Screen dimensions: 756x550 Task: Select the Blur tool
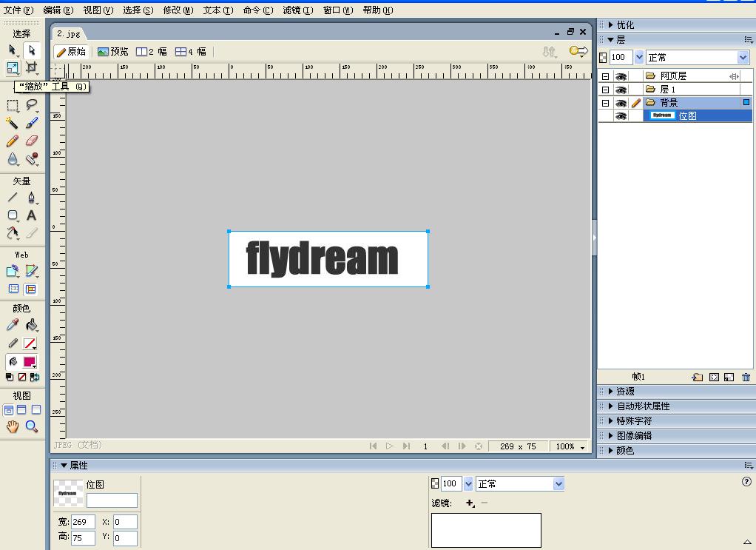click(13, 158)
